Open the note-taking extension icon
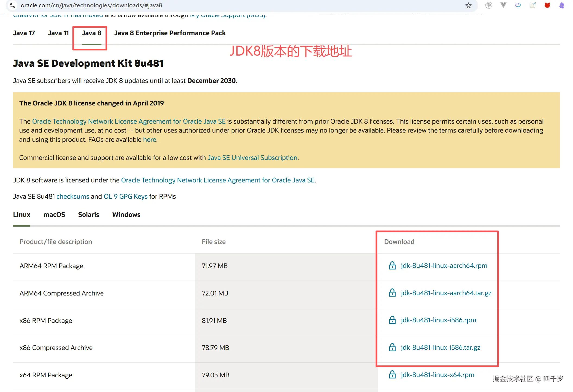The image size is (573, 392). [x=532, y=5]
